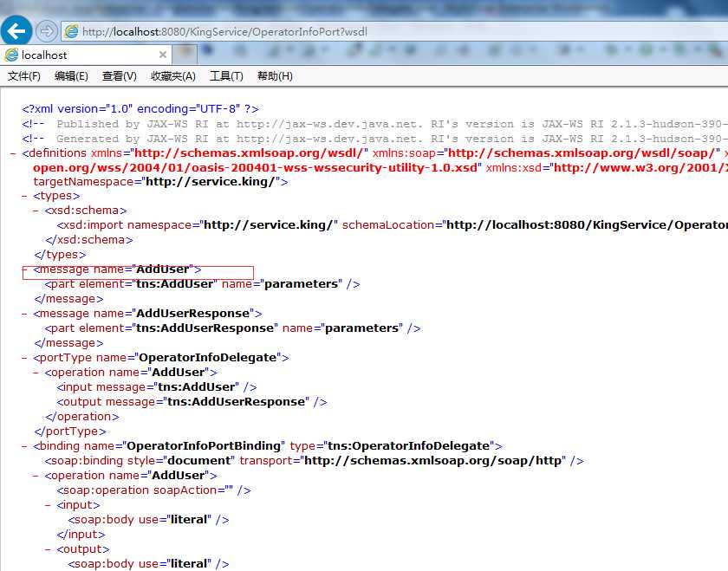Collapse the binding OperatorInfoPortBinding element
This screenshot has height=571, width=728.
pos(24,446)
